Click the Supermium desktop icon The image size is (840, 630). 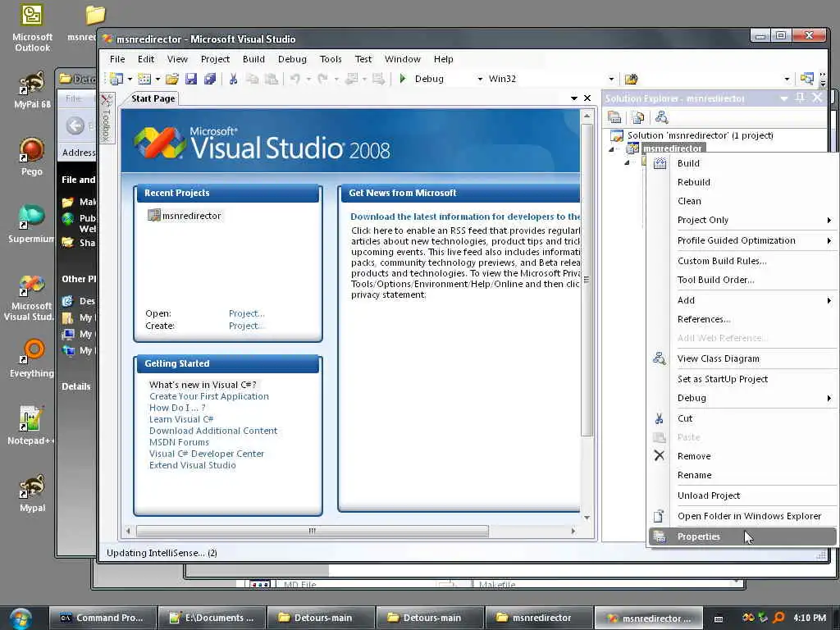31,223
